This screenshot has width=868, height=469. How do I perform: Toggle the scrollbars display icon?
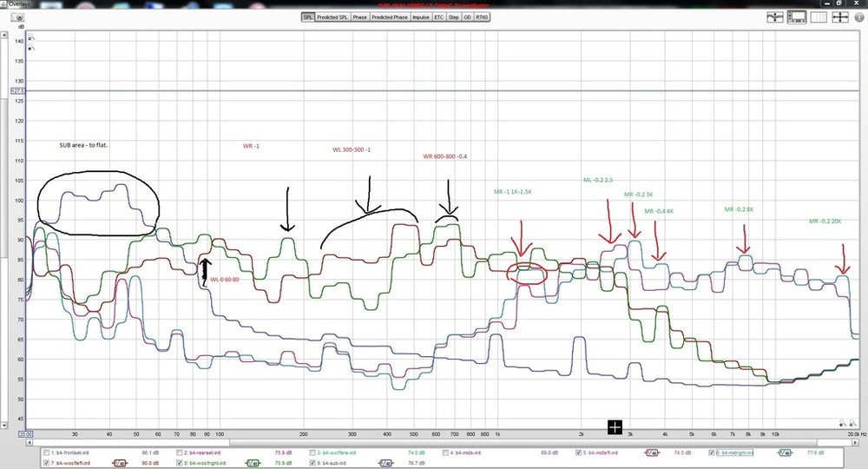(x=797, y=17)
